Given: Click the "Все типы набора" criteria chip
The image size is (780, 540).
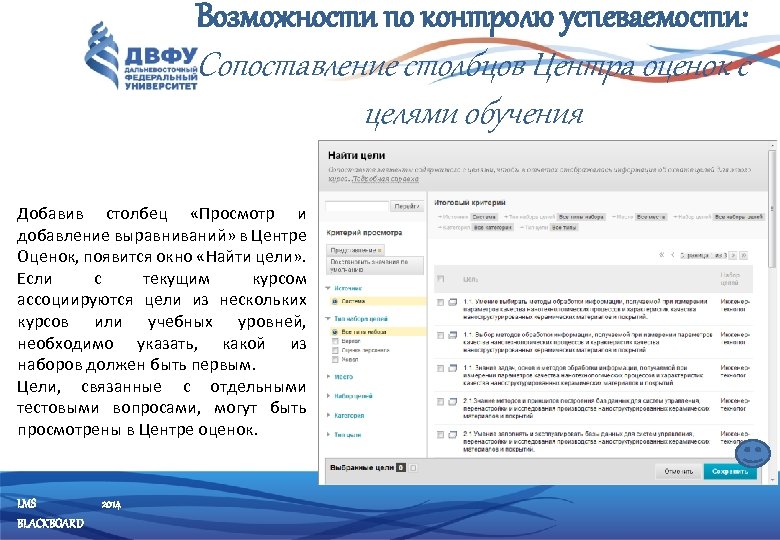Looking at the screenshot, I should (x=581, y=217).
